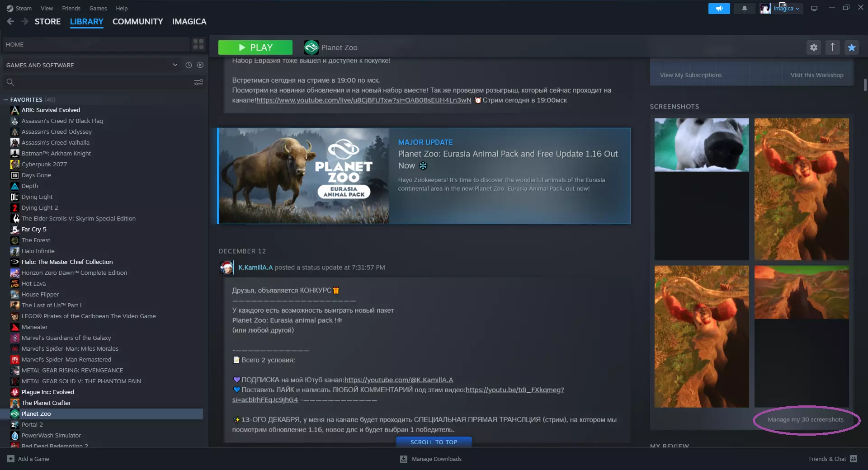The image size is (868, 470).
Task: Open the View menu
Action: click(47, 8)
